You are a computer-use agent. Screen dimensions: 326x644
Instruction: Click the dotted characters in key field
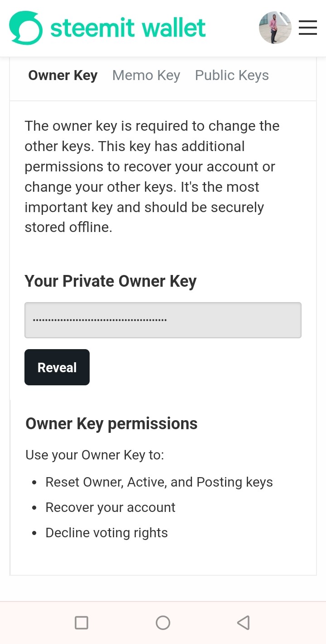tap(100, 320)
